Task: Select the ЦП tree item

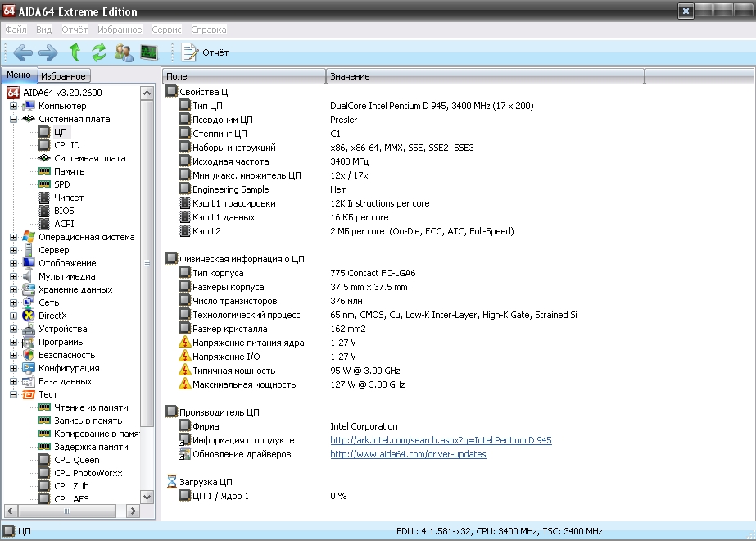Action: coord(61,132)
